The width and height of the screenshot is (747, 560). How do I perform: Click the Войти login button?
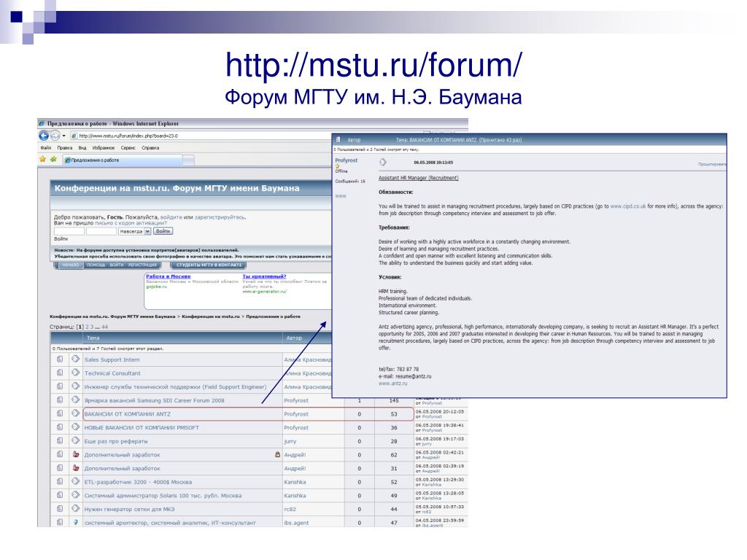pyautogui.click(x=163, y=231)
